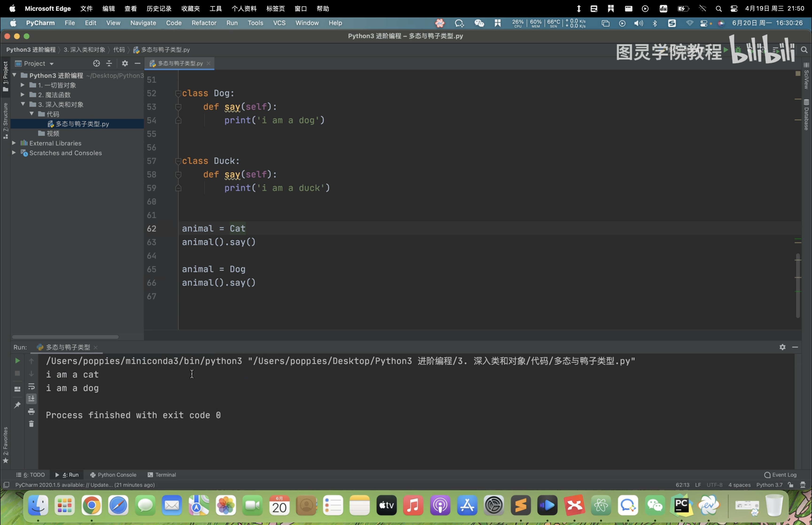This screenshot has width=812, height=525.
Task: Expand the 2. 魔法函数 folder
Action: point(23,94)
